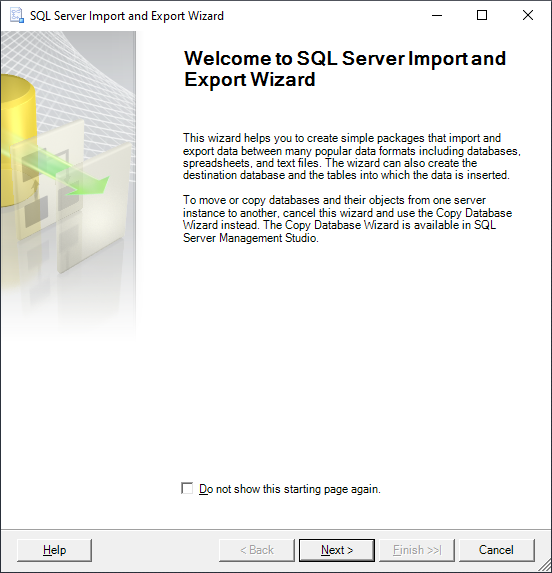Maximize the Import and Export Wizard window
Screen dimensions: 552x573
(482, 15)
